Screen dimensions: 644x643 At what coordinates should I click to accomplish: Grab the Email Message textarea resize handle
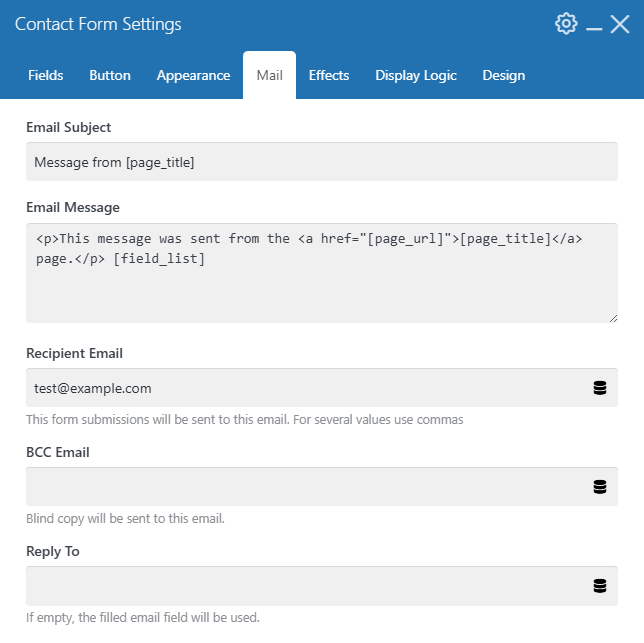pyautogui.click(x=613, y=318)
